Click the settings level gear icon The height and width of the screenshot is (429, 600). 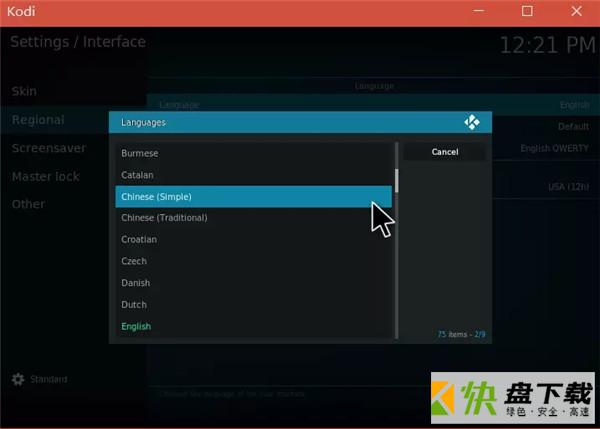click(x=18, y=379)
